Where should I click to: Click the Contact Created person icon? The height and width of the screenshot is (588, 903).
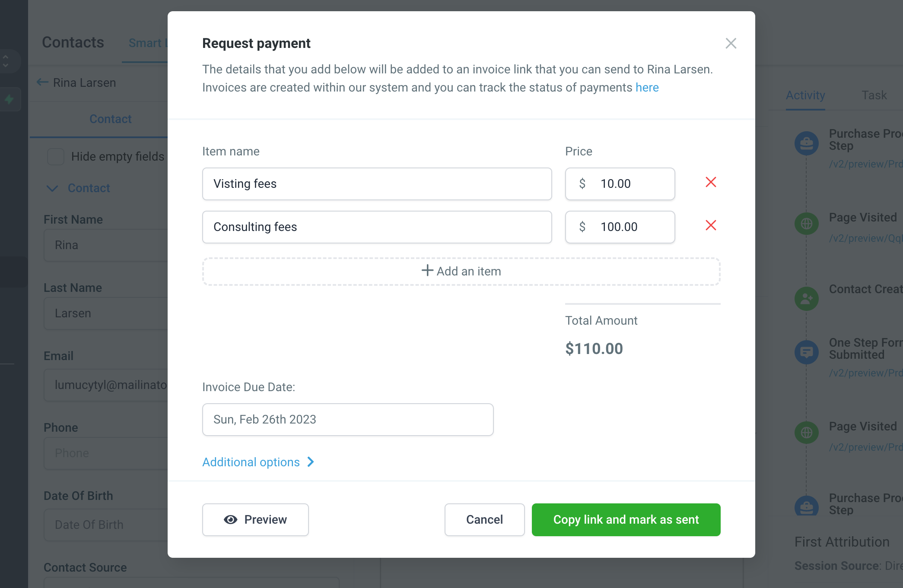point(806,298)
